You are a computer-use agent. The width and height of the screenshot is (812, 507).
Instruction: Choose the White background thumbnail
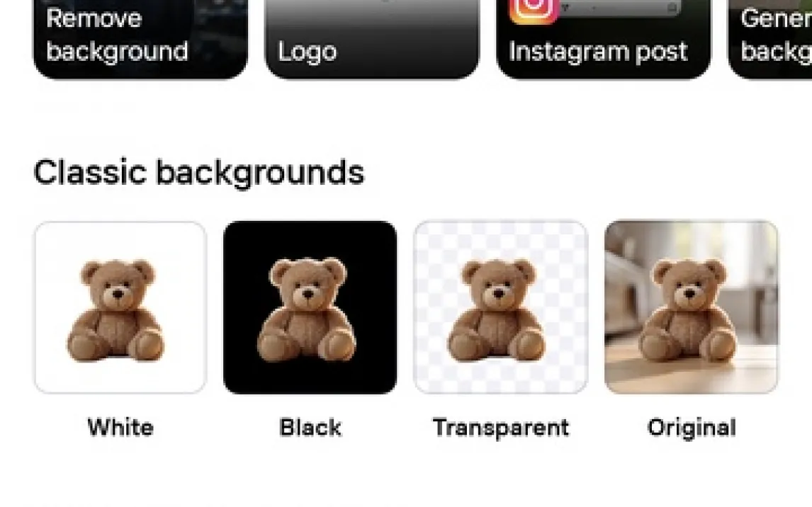120,307
